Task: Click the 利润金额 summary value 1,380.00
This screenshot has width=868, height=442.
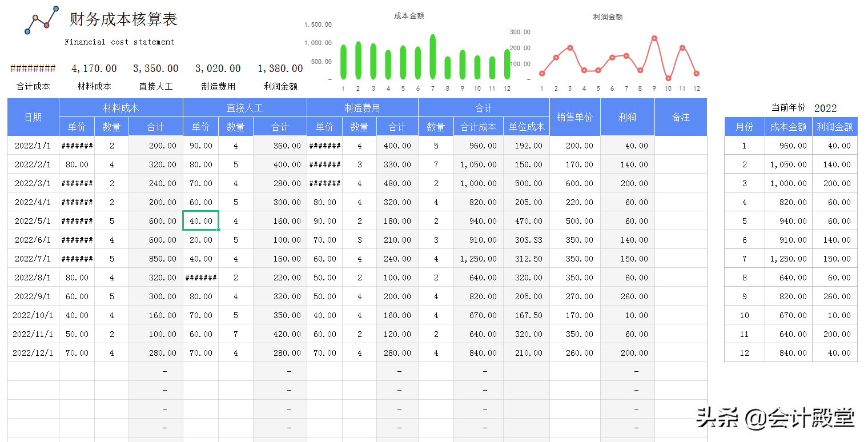Action: point(279,68)
